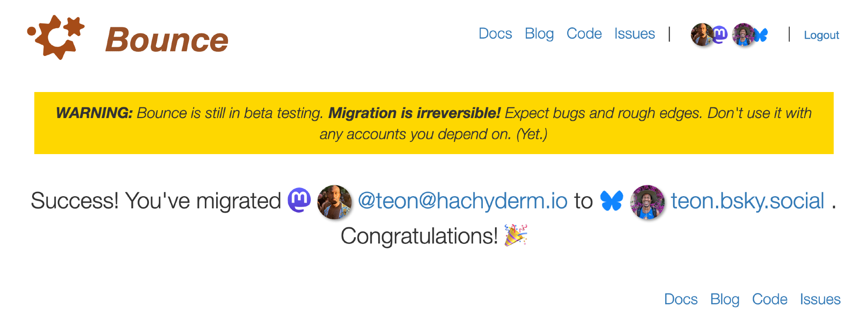Click the Bounce gear logo icon
Image resolution: width=868 pixels, height=316 pixels.
pos(56,37)
